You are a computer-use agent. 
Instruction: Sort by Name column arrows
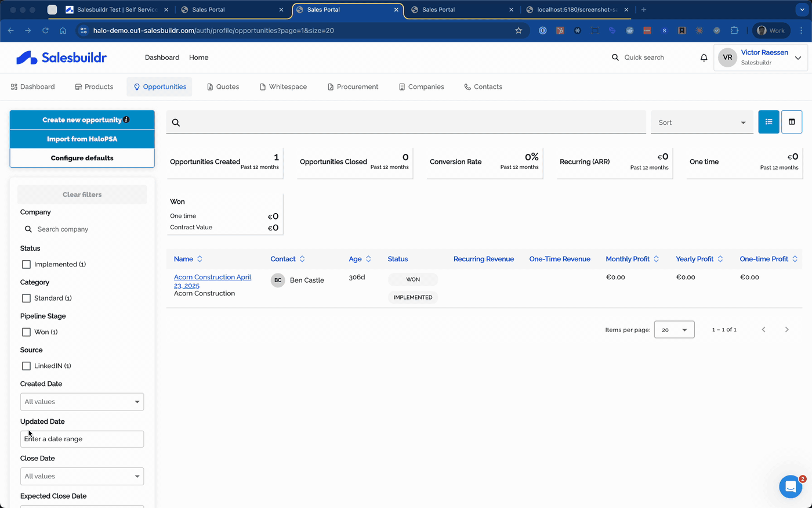[x=200, y=259]
